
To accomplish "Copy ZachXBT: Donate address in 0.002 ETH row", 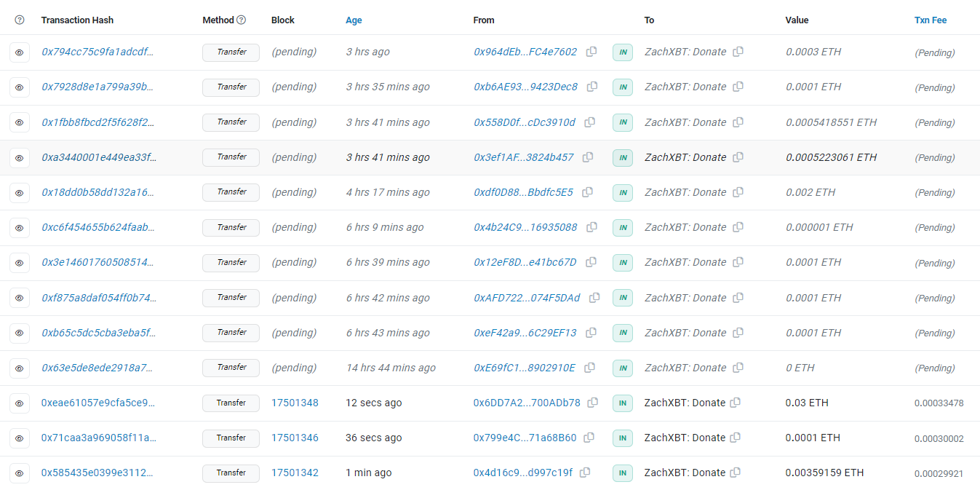I will pos(738,192).
